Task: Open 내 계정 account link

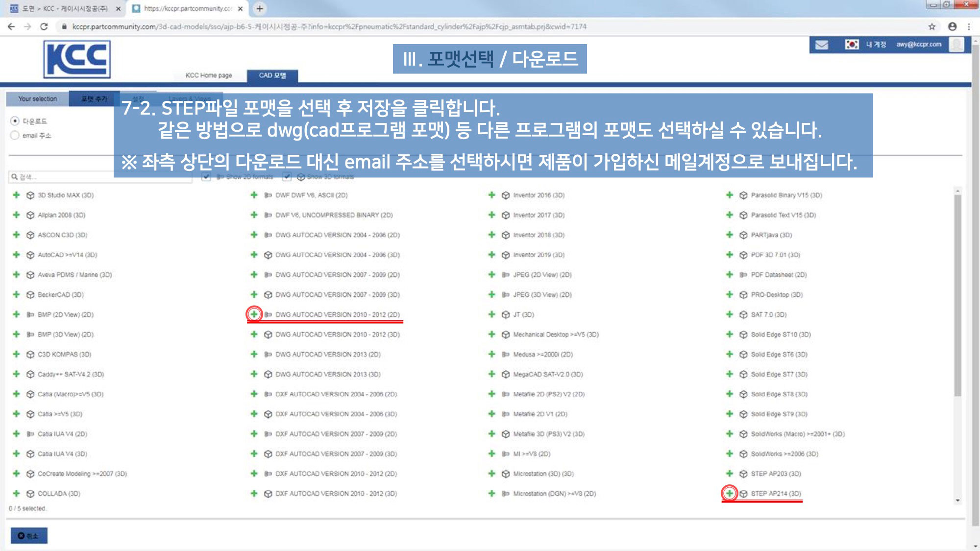Action: tap(876, 45)
